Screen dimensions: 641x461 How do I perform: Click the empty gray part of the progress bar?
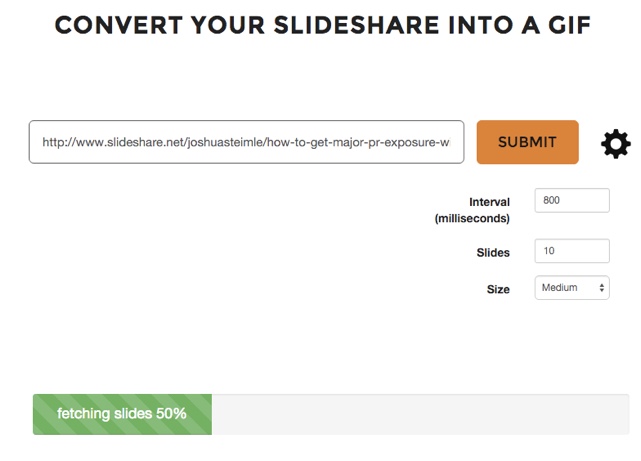[x=420, y=414]
